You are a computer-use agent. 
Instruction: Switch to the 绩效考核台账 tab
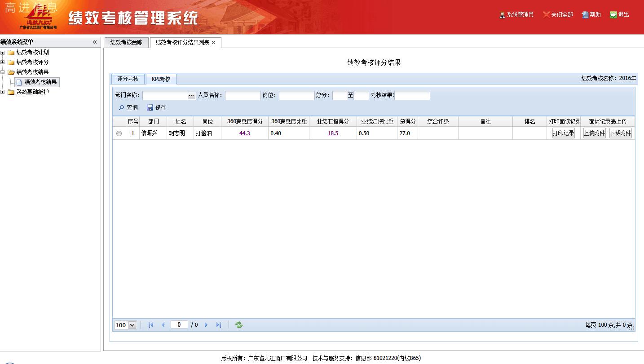pyautogui.click(x=126, y=42)
